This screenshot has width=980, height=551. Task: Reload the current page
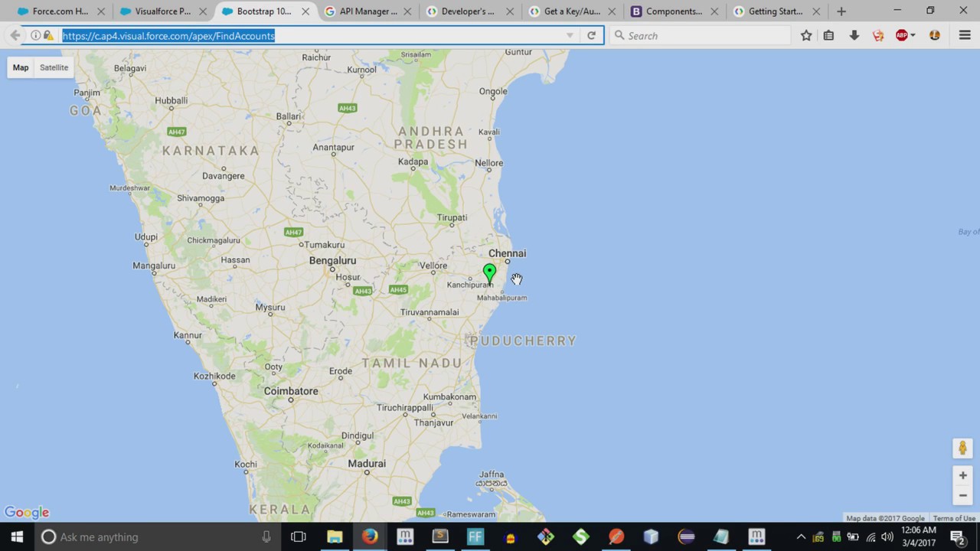pos(591,35)
